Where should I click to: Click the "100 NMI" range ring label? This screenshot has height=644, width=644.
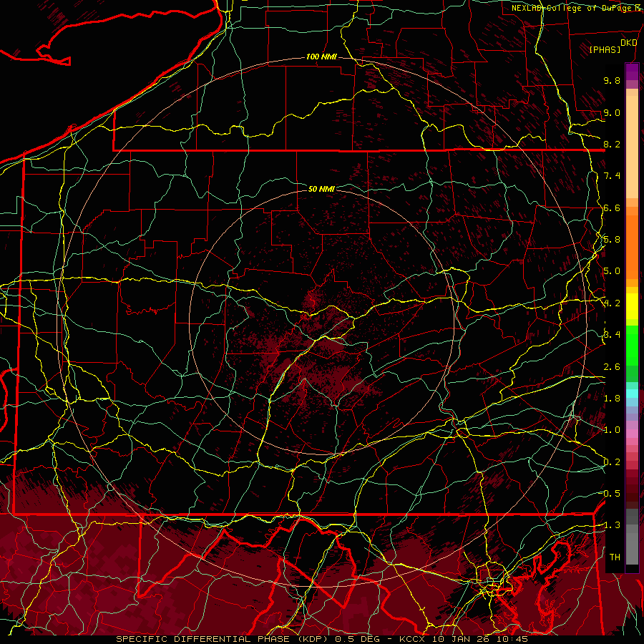click(321, 57)
